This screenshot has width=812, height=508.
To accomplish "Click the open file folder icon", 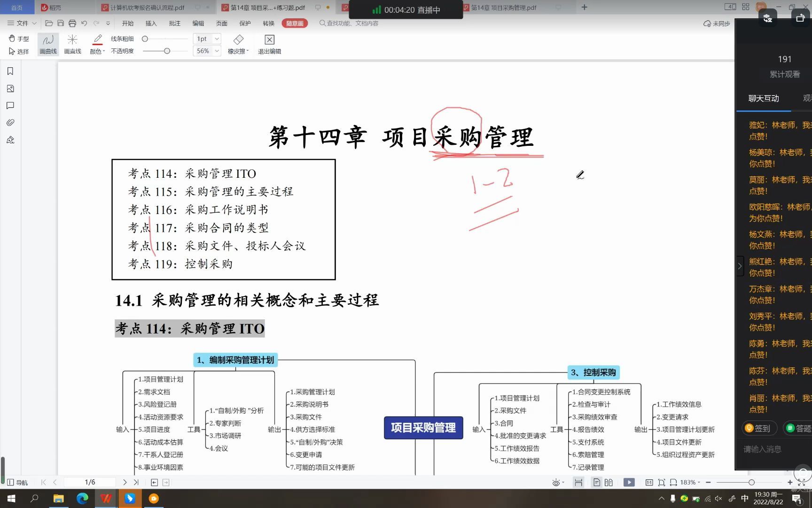I will coord(49,23).
